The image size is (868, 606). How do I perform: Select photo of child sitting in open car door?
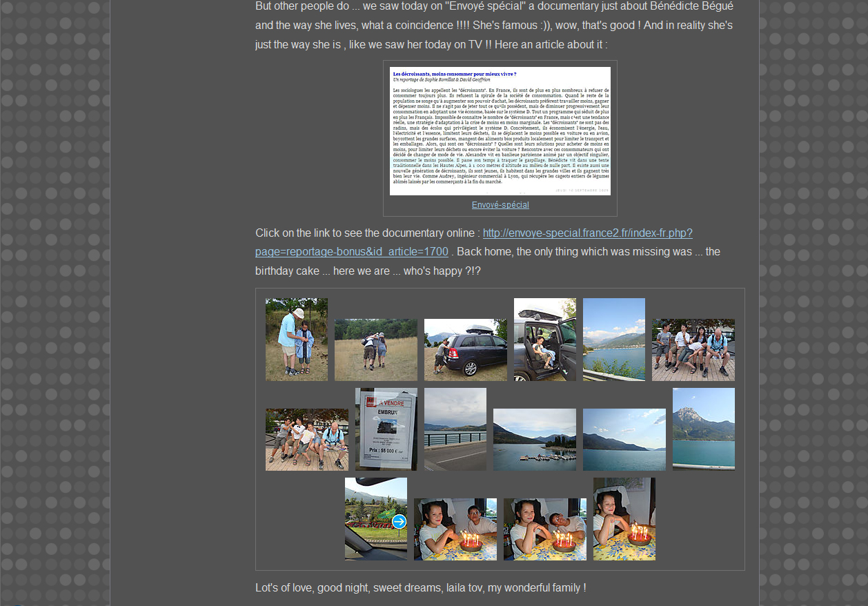coord(545,340)
